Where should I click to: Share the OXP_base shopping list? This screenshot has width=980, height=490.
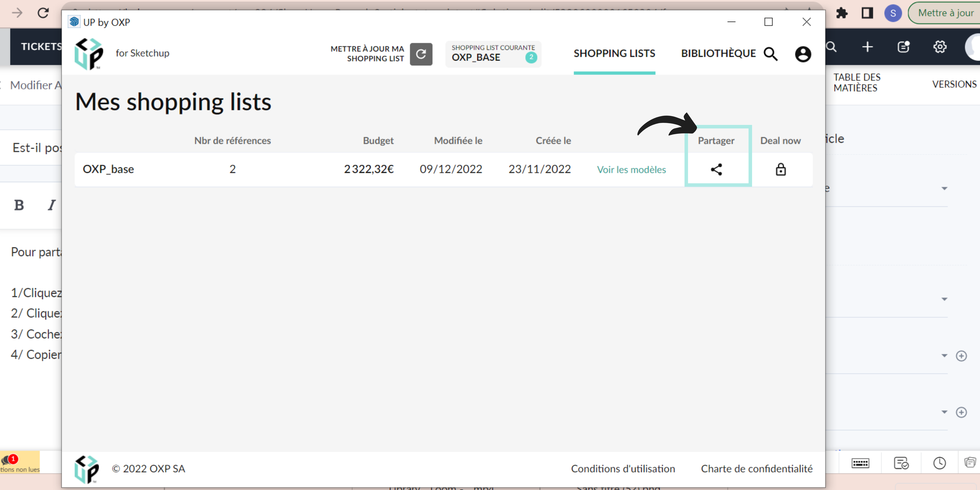click(x=716, y=169)
